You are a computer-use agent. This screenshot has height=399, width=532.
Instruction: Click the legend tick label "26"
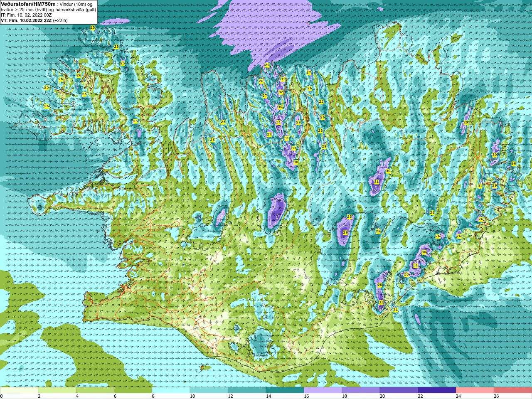point(496,396)
